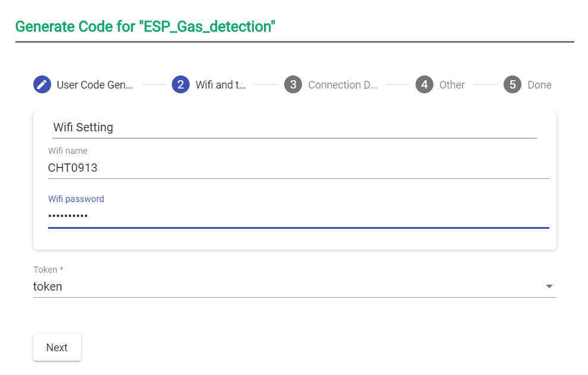Viewport: 588px width, 375px height.
Task: Click into the Wifi password field
Action: coord(297,216)
